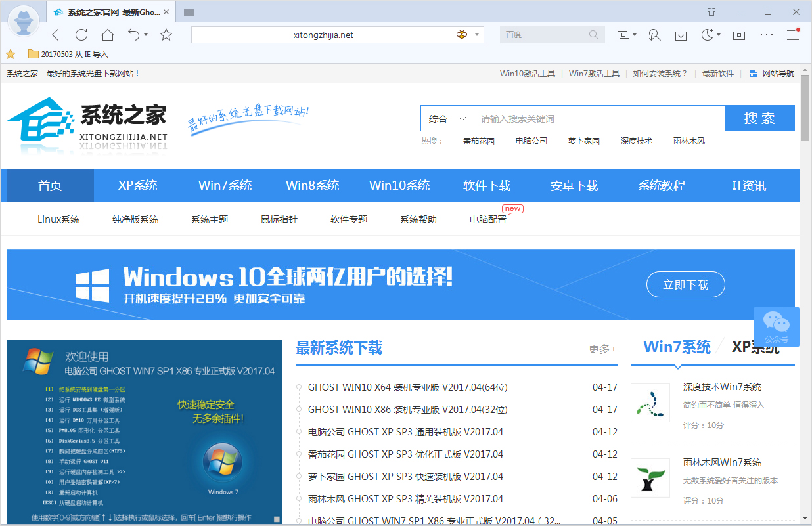Click the bee icon in address bar
Screen dimensions: 812x526
coord(462,35)
